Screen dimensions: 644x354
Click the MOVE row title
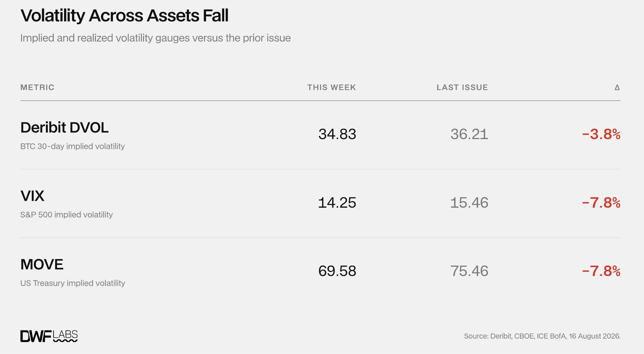42,264
